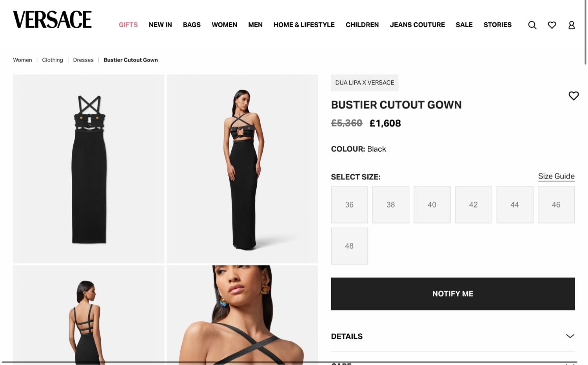The image size is (588, 365).
Task: Open the model front-view gown image
Action: click(242, 168)
